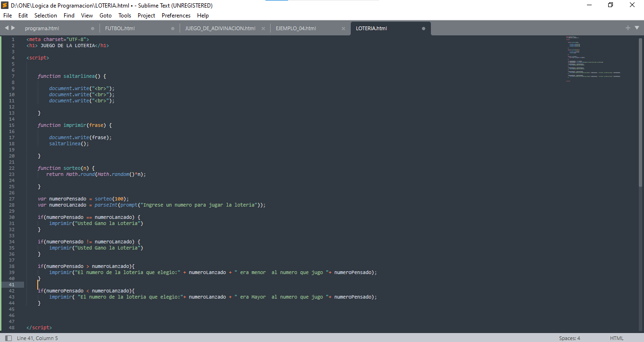Open the View menu
This screenshot has height=342, width=644.
[x=87, y=16]
